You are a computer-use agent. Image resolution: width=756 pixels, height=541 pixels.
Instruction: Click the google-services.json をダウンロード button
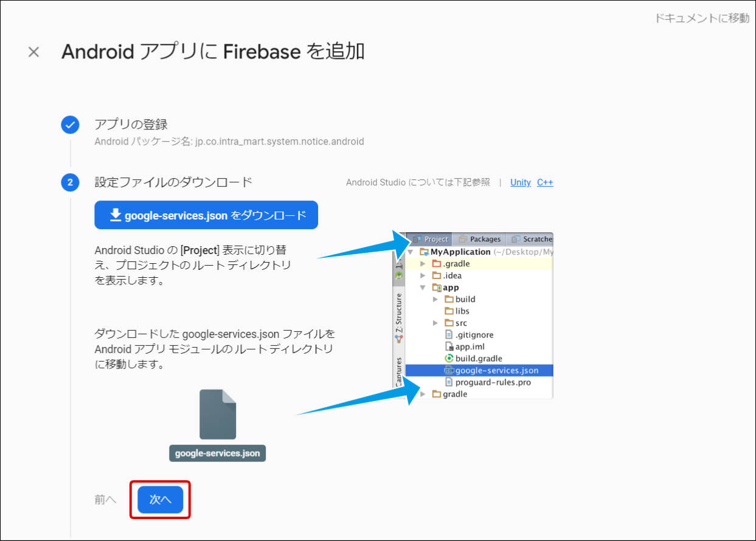point(206,215)
